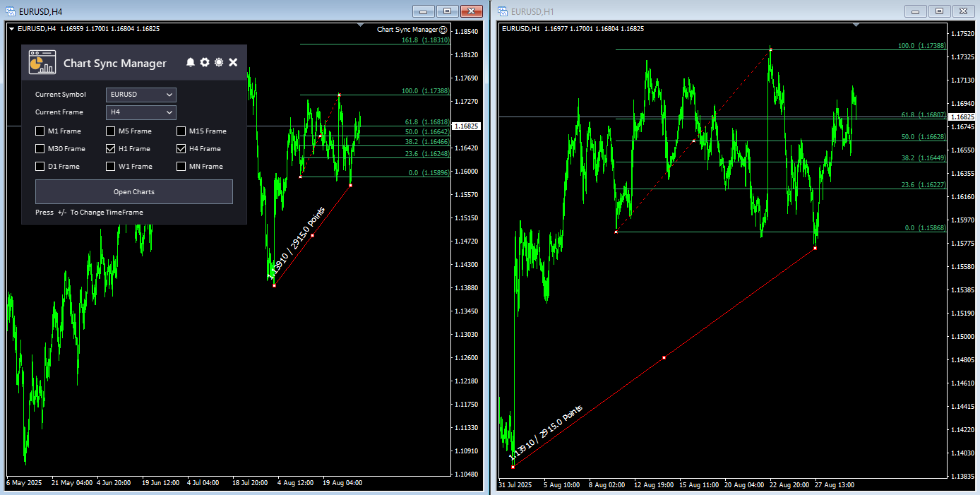Maximize the EURUSD,H1 window
Screen dimensions: 980x495
tap(939, 11)
